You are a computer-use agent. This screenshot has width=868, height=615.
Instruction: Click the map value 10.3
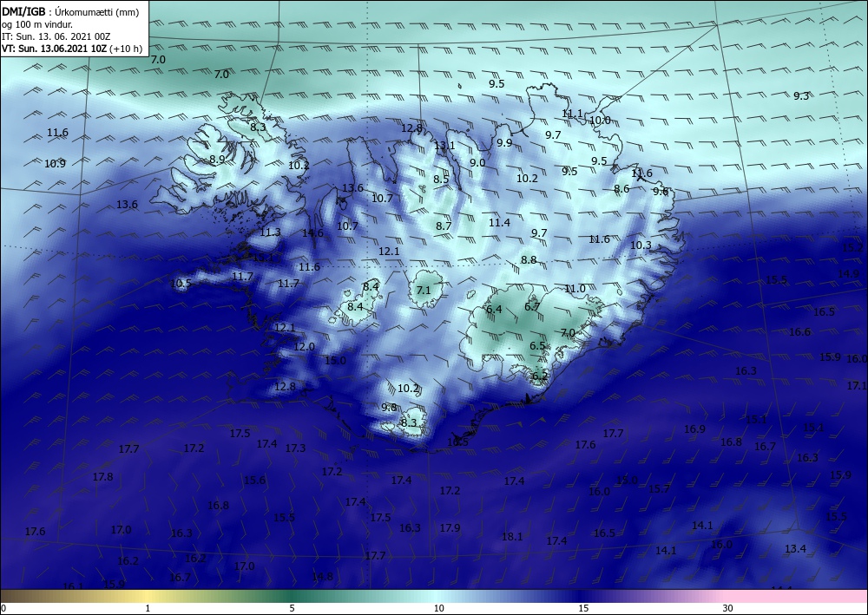tap(641, 245)
